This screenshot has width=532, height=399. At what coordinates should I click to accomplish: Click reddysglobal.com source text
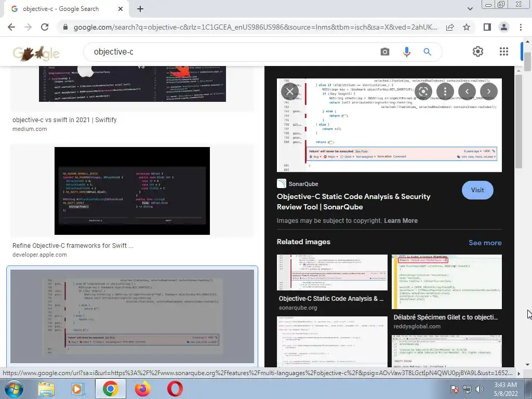point(417,326)
